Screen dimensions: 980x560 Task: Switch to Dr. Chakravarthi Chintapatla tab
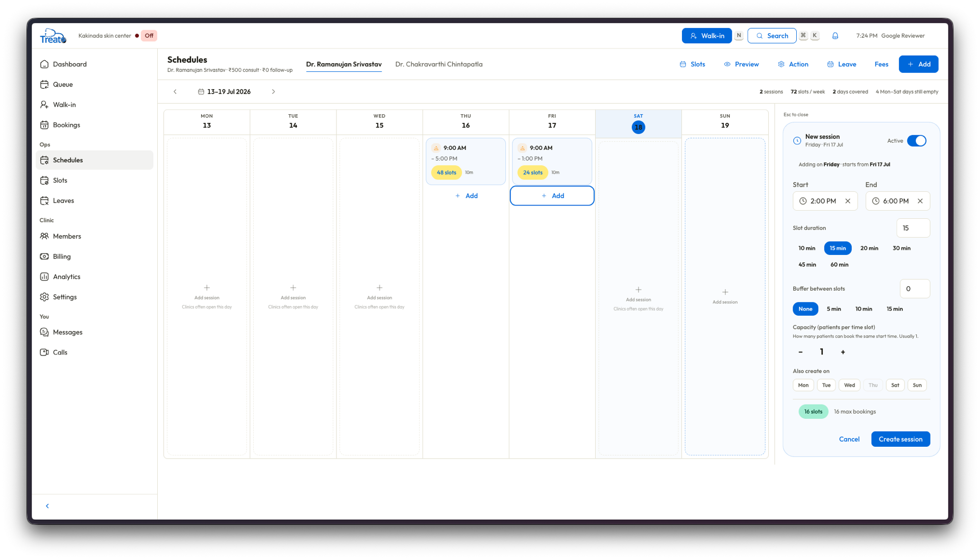coord(438,64)
